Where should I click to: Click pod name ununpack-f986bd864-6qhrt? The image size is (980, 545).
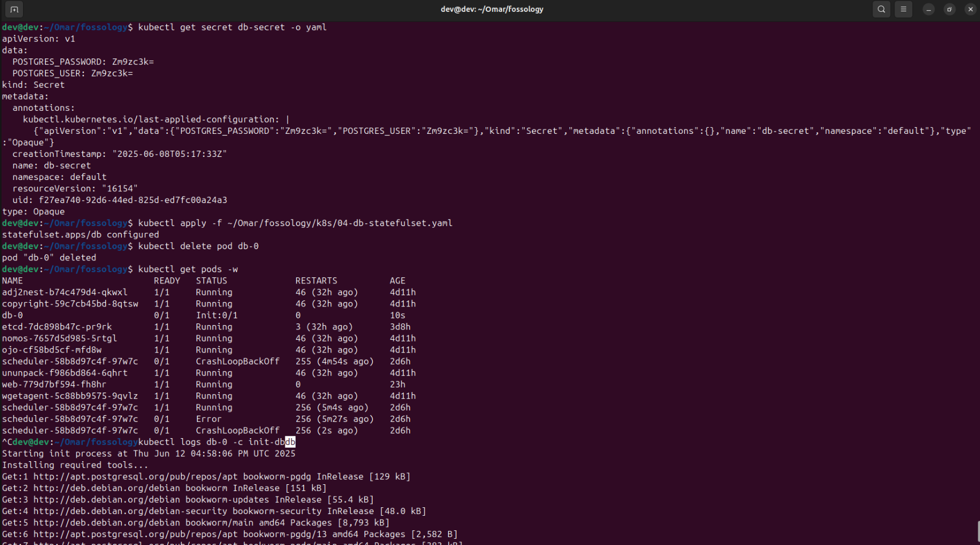point(65,373)
